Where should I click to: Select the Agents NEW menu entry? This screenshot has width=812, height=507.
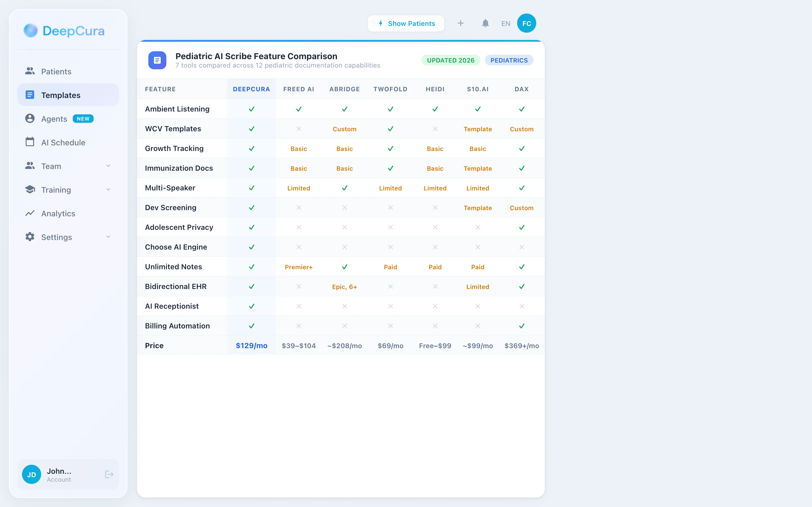tap(54, 118)
